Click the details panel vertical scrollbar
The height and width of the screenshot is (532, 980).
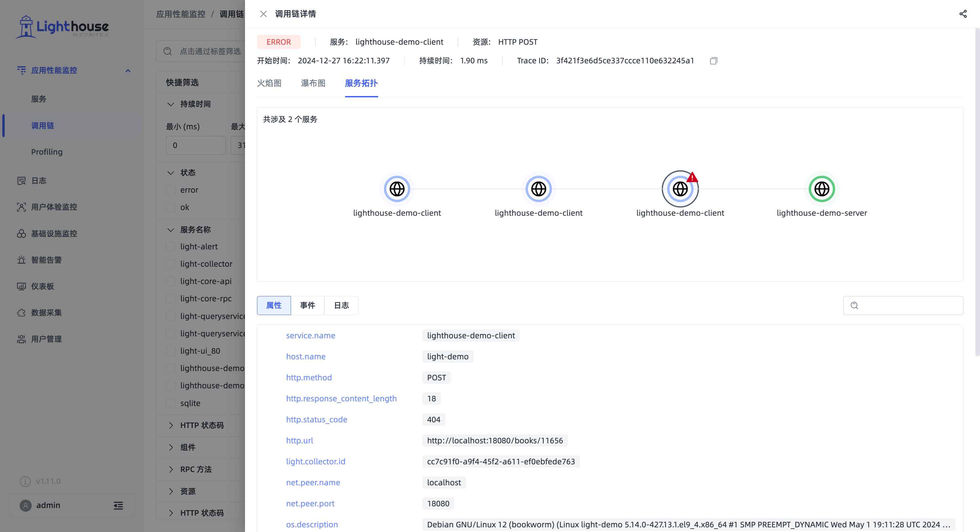[977, 192]
